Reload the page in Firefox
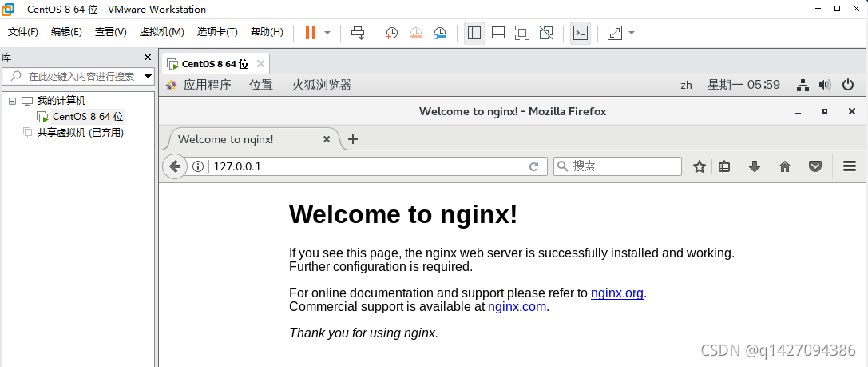This screenshot has width=868, height=367. pyautogui.click(x=534, y=166)
